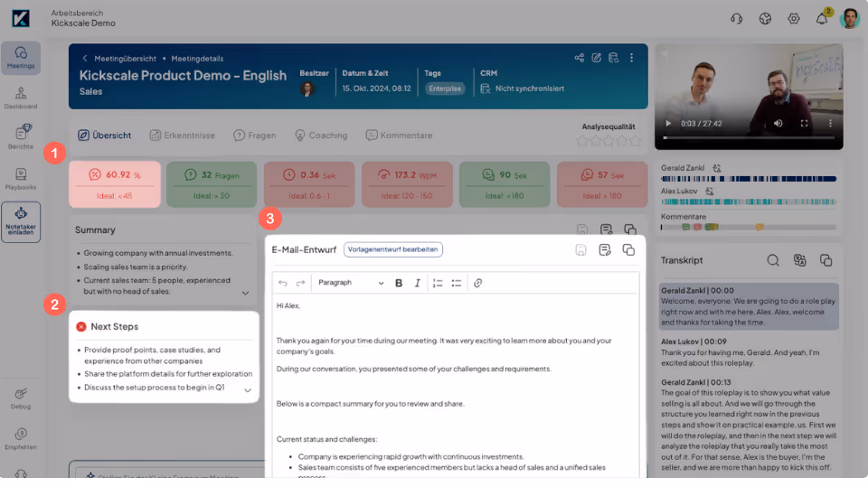This screenshot has height=487, width=868.
Task: Play the meeting video
Action: [x=668, y=124]
